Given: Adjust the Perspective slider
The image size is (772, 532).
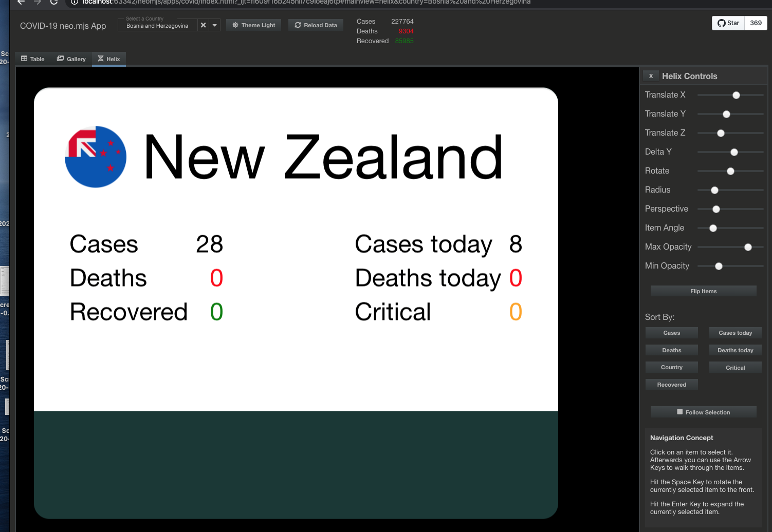Looking at the screenshot, I should (730, 209).
